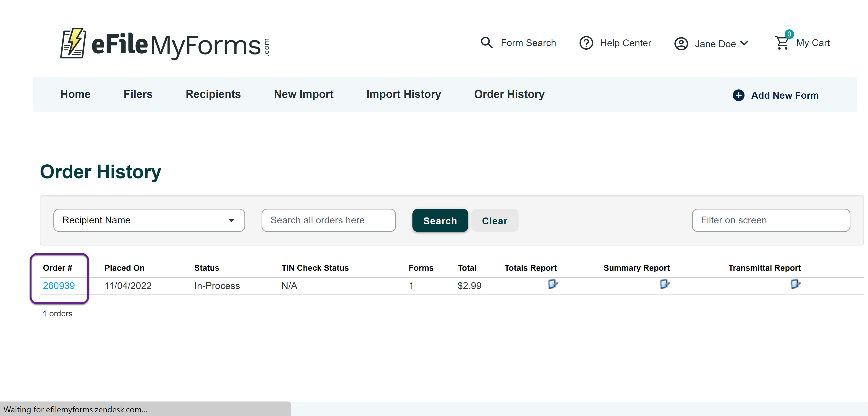This screenshot has height=416, width=868.
Task: Click the Form Search magnifier icon
Action: tap(486, 43)
